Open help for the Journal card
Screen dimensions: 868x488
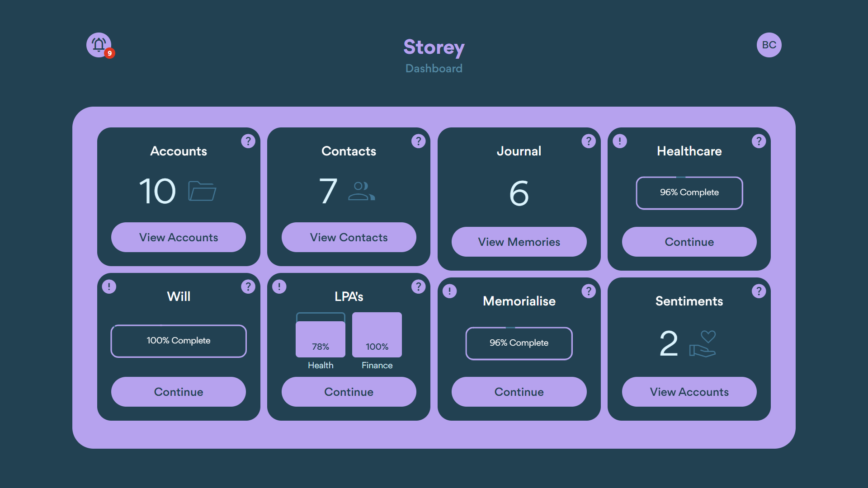pyautogui.click(x=589, y=141)
